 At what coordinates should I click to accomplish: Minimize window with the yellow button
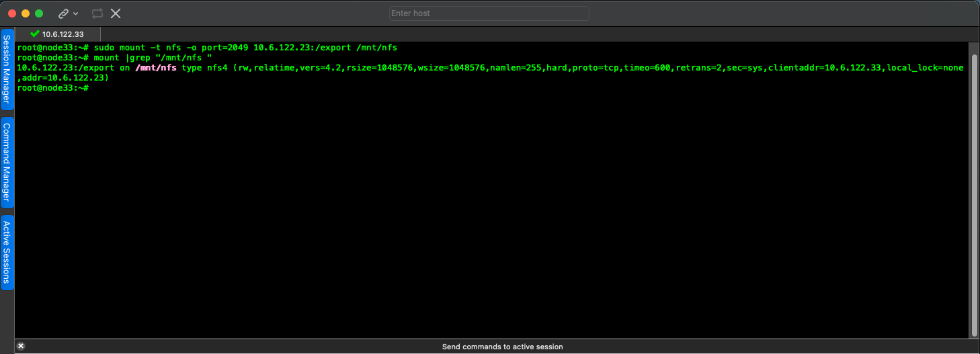click(x=26, y=13)
